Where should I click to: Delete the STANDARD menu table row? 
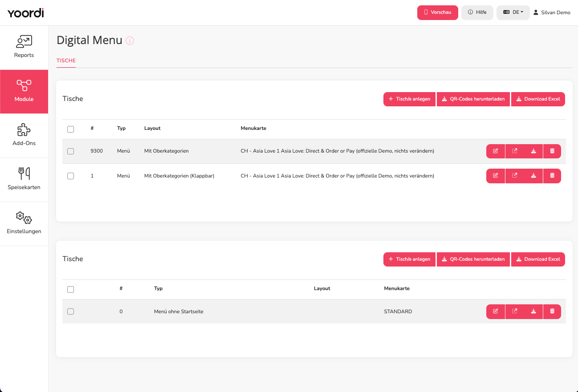(552, 311)
